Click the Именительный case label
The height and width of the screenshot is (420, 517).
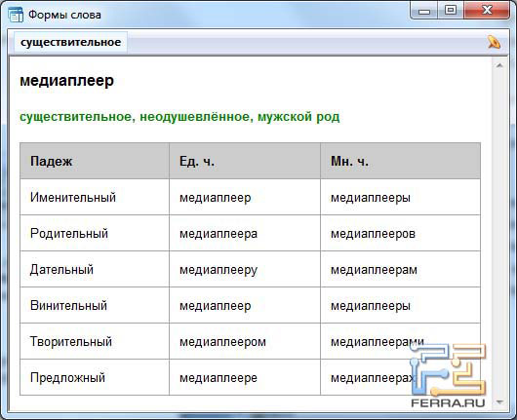73,198
